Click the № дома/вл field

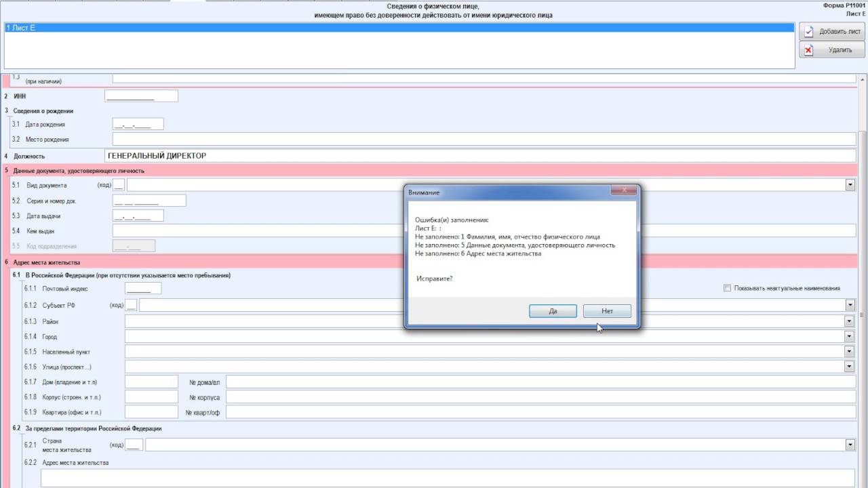[x=540, y=382]
